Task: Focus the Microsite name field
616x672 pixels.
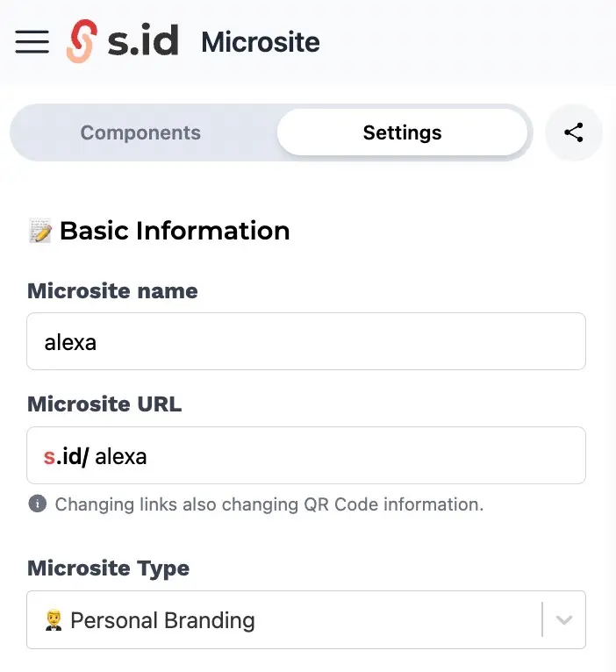Action: click(306, 341)
